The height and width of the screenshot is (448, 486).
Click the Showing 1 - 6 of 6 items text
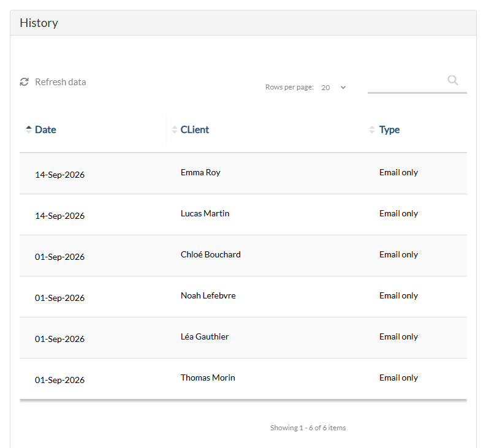coord(308,428)
